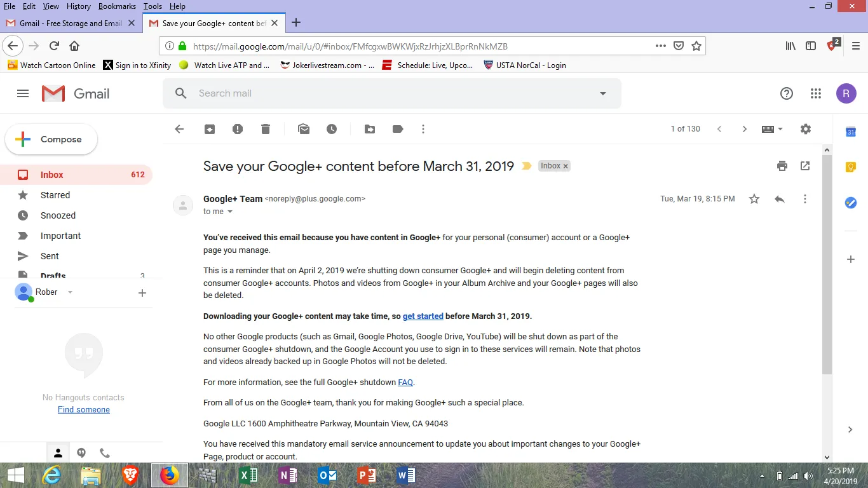Screen dimensions: 868x488
Task: Open a new browser tab
Action: [x=296, y=23]
